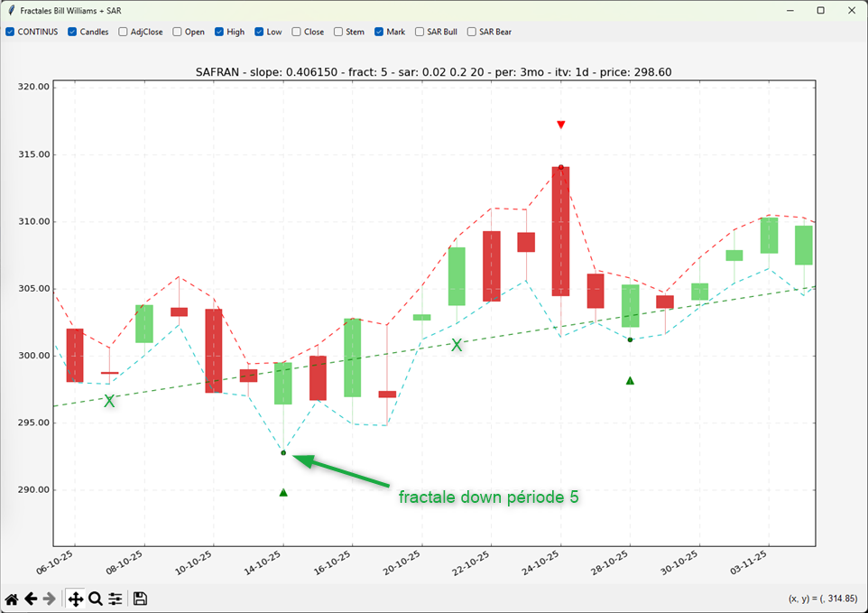Tick the Open price checkbox
868x613 pixels.
click(178, 32)
